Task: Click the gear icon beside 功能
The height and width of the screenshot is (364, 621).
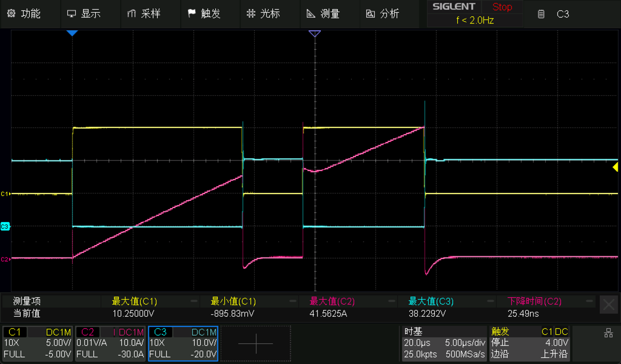Action: [11, 13]
